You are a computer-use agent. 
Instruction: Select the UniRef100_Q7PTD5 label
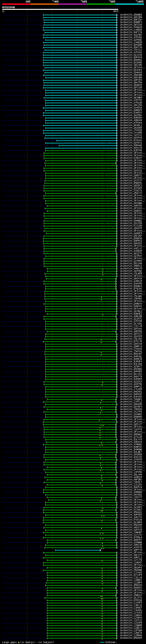click(131, 321)
